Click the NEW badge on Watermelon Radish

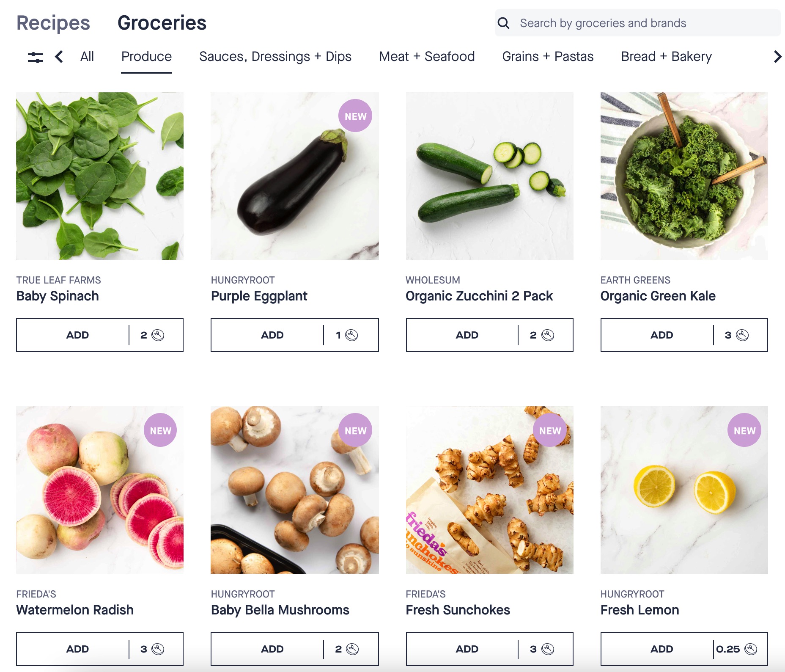click(160, 430)
